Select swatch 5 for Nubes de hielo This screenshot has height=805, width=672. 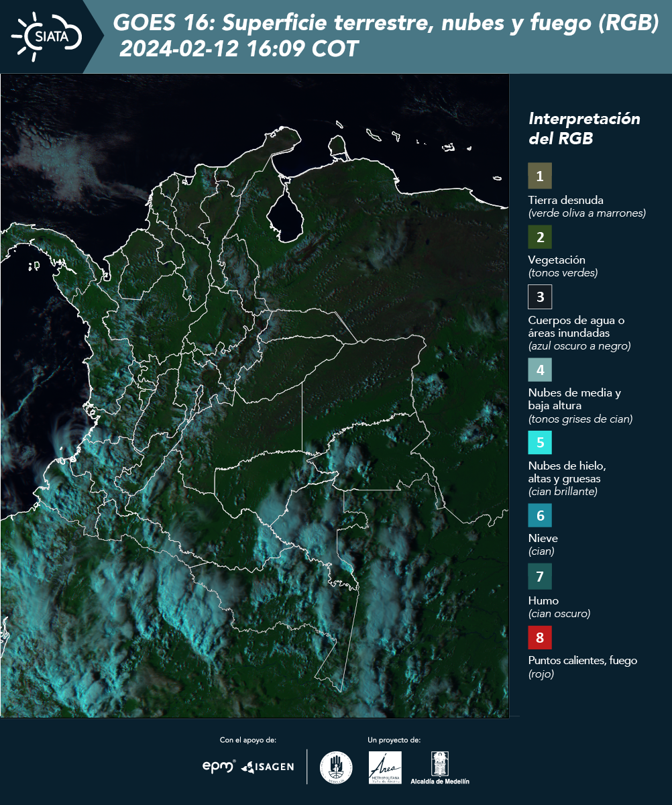click(540, 443)
